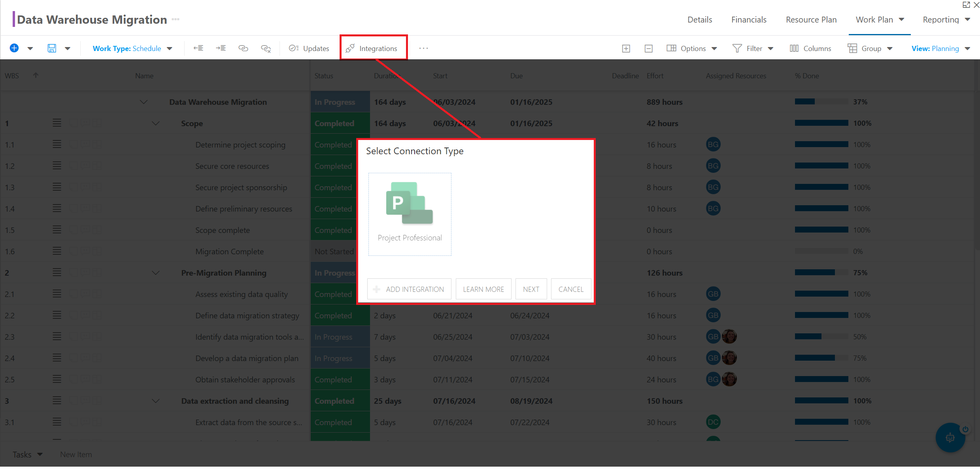Open the ellipsis menu beside the project title
Viewport: 980px width, 469px height.
tap(176, 19)
